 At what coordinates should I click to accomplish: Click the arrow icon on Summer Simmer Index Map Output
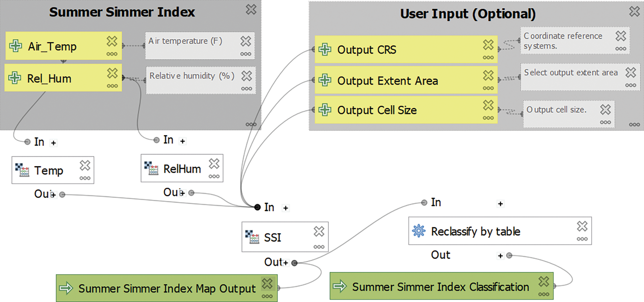[x=66, y=288]
